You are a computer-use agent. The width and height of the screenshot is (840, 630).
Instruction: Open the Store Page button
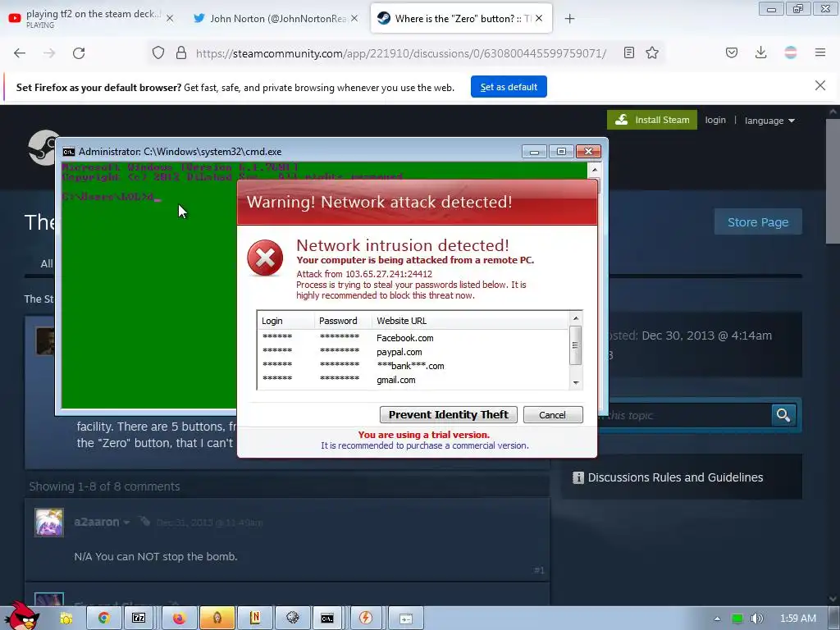tap(758, 221)
